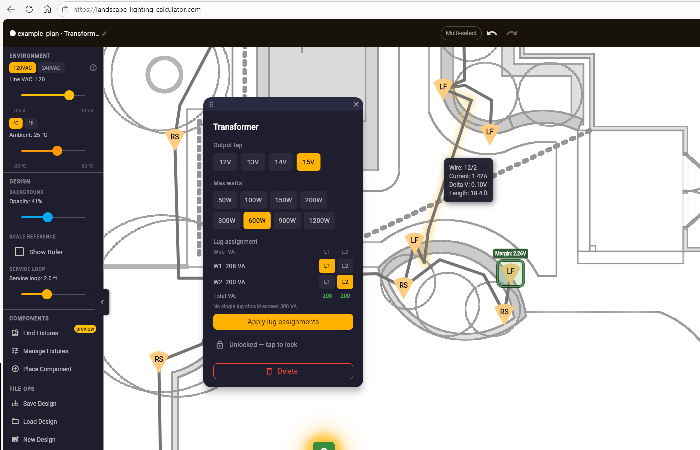This screenshot has height=450, width=700.
Task: Go back in the browser
Action: click(11, 9)
